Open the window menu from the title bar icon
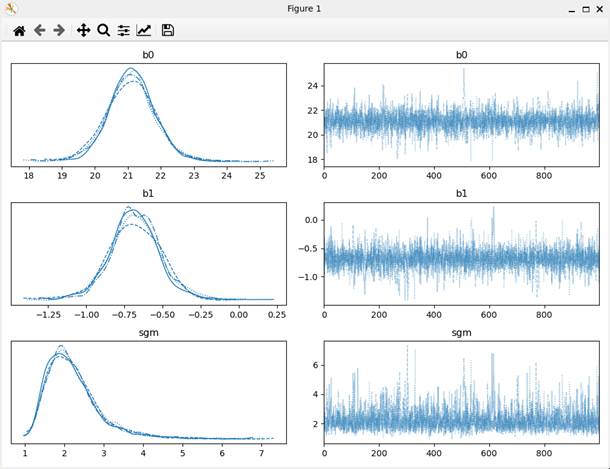 tap(10, 9)
